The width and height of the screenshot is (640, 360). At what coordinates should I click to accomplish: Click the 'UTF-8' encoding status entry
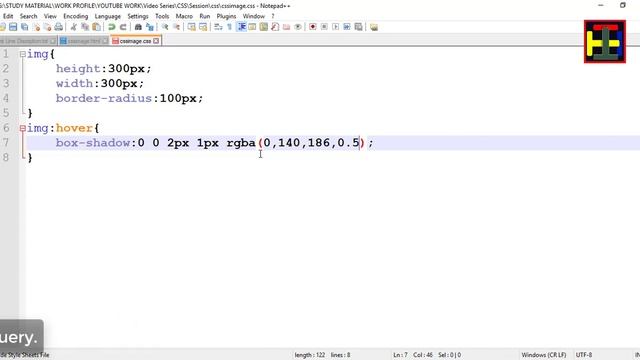point(584,355)
